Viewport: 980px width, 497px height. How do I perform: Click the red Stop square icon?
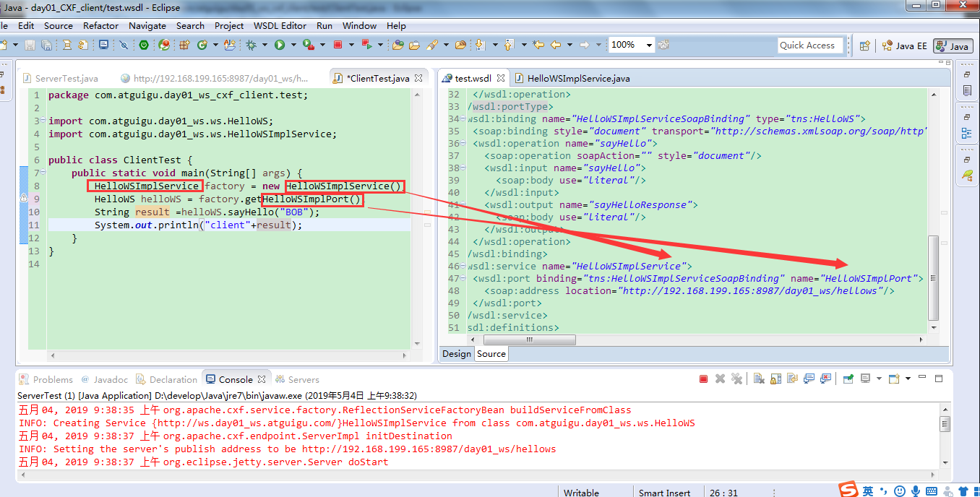pos(337,45)
